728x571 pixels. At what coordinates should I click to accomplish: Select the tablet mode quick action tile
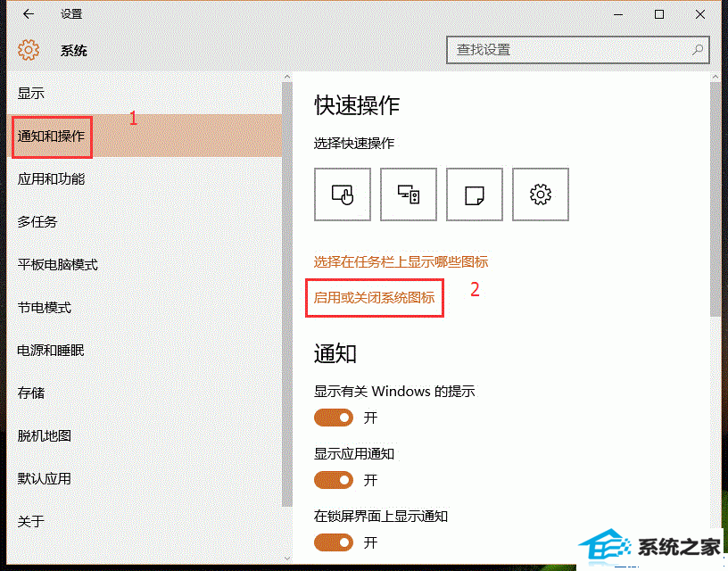(343, 194)
